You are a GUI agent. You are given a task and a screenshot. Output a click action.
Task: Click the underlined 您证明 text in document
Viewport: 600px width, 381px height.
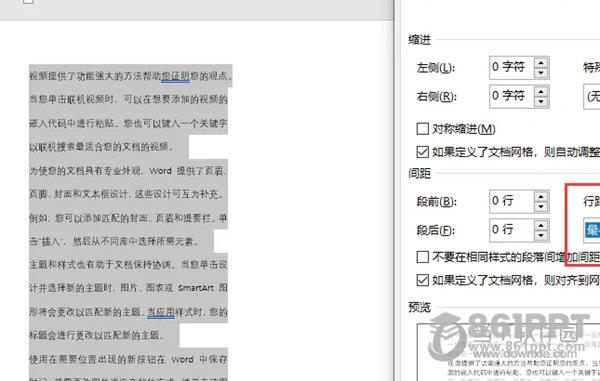(x=175, y=76)
